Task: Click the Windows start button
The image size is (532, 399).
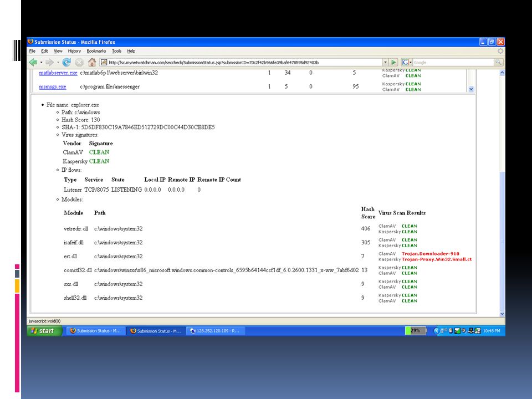Action: coord(45,331)
